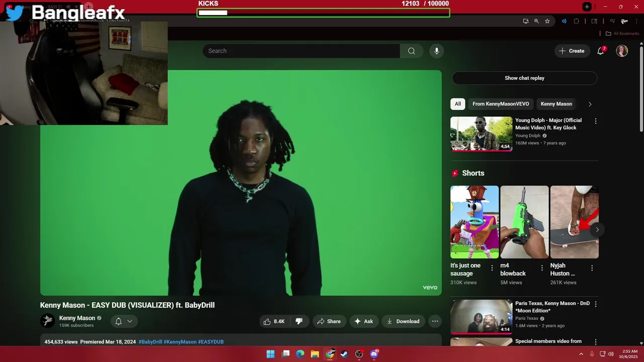
Task: Click the video title text 'EASY DUB (VISUALIZER)'
Action: pyautogui.click(x=133, y=305)
